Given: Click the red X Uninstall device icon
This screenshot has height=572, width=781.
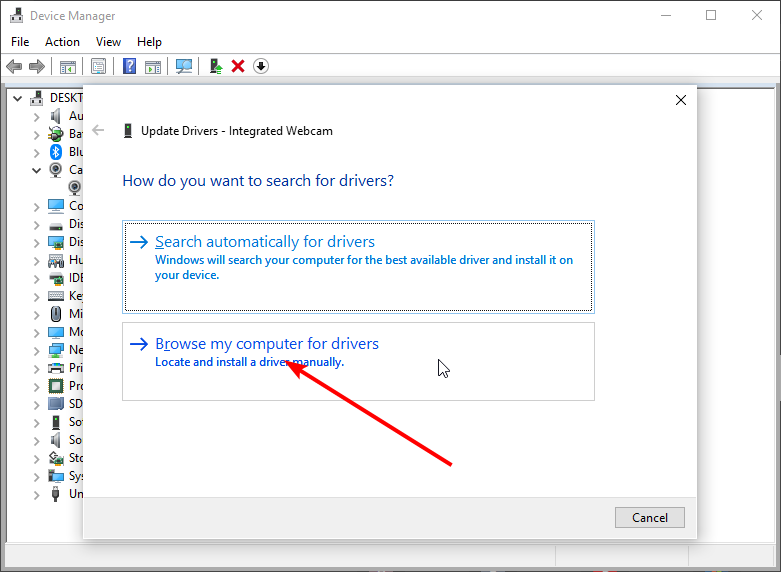Looking at the screenshot, I should 238,66.
